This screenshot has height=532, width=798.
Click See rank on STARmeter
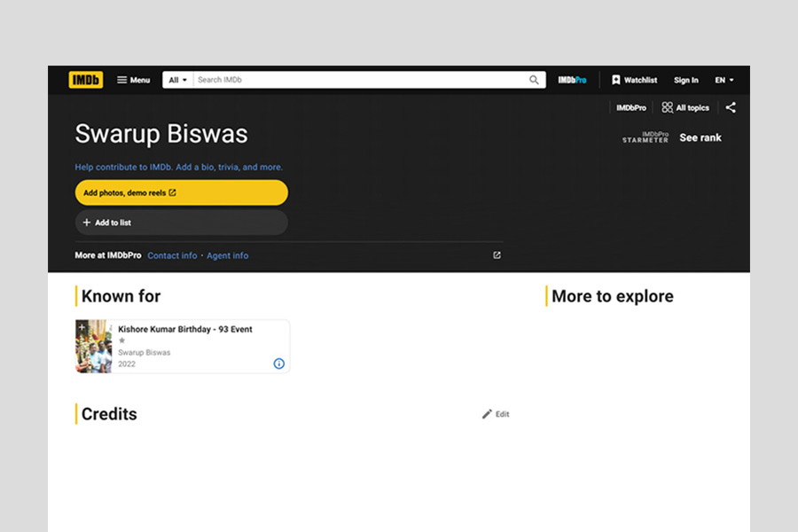(x=700, y=137)
